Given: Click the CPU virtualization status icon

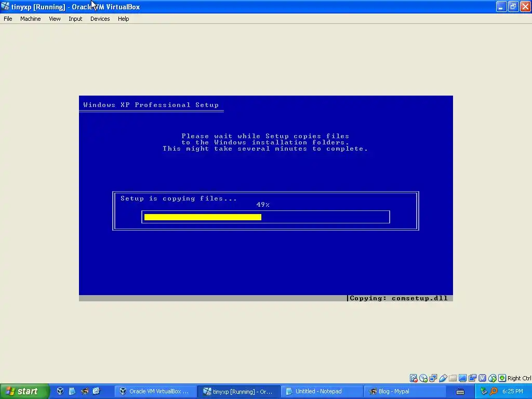Looking at the screenshot, I should (483, 378).
